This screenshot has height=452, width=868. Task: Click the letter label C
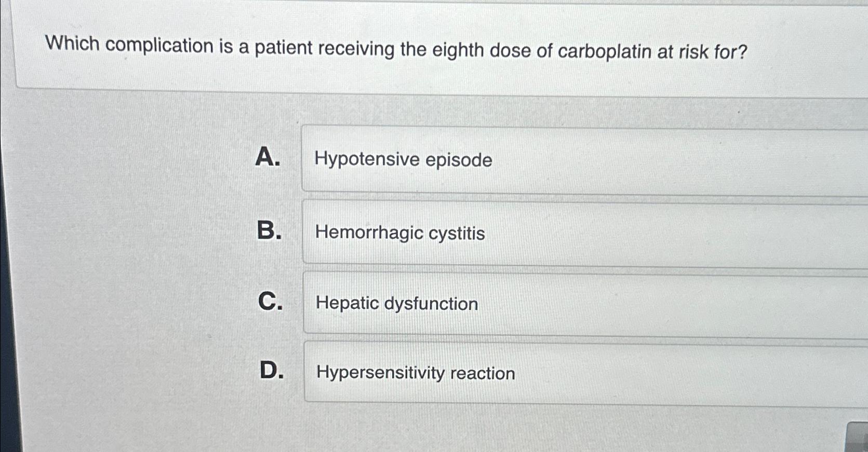[270, 303]
